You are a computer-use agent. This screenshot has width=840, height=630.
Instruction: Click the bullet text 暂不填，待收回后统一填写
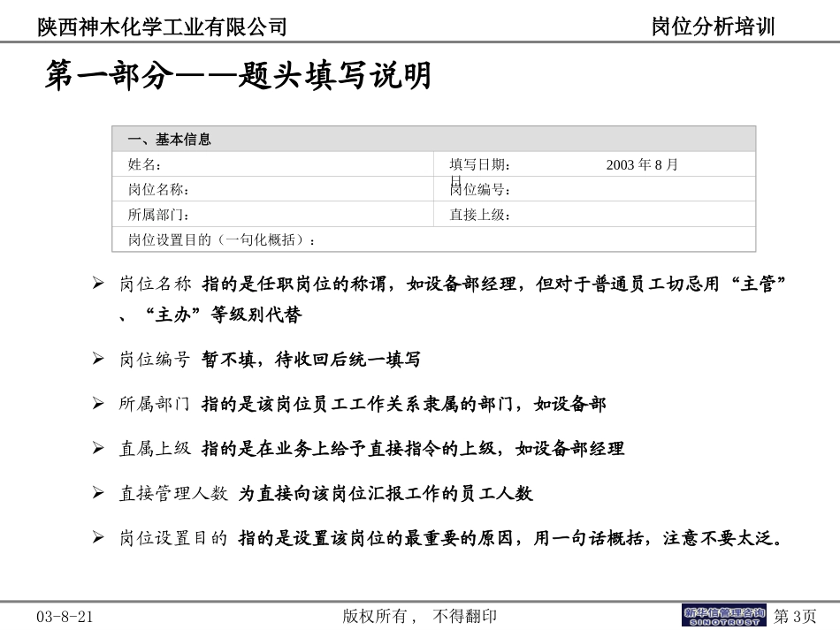point(311,359)
